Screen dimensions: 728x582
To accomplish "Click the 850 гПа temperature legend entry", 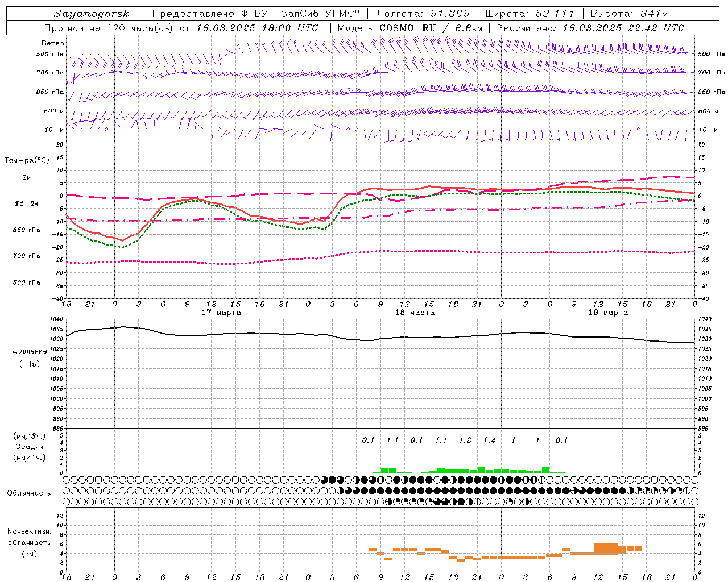I will point(26,230).
